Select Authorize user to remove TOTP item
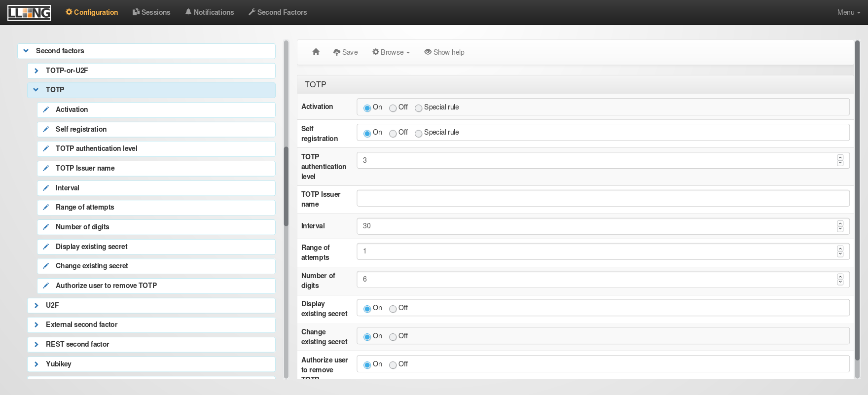Screen dimensions: 868x395 click(x=156, y=286)
